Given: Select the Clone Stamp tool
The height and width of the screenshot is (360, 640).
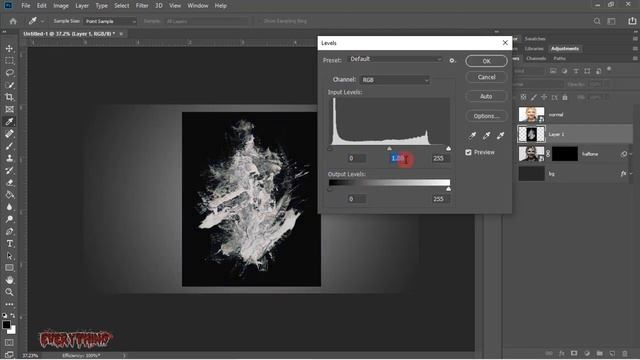Looking at the screenshot, I should click(x=9, y=158).
